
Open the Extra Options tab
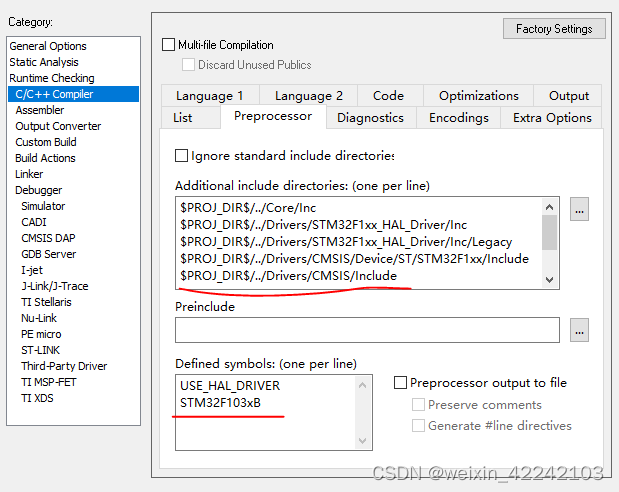552,118
